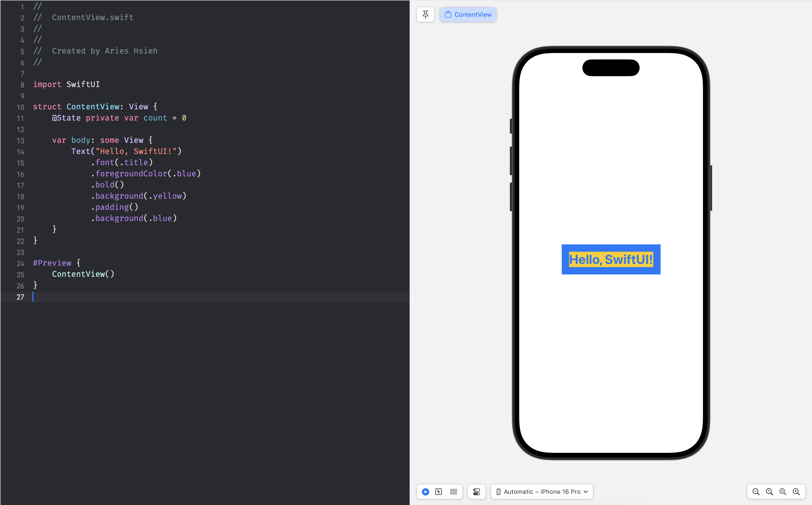Click the foregroundColor modifier in code
The width and height of the screenshot is (812, 505).
tap(131, 173)
